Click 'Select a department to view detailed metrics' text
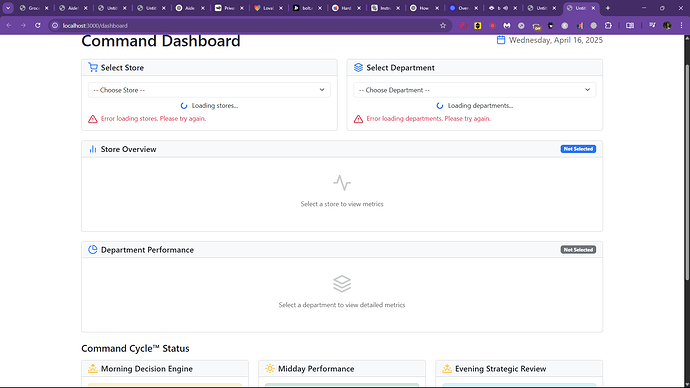Viewport: 690px width, 388px height. (x=342, y=305)
